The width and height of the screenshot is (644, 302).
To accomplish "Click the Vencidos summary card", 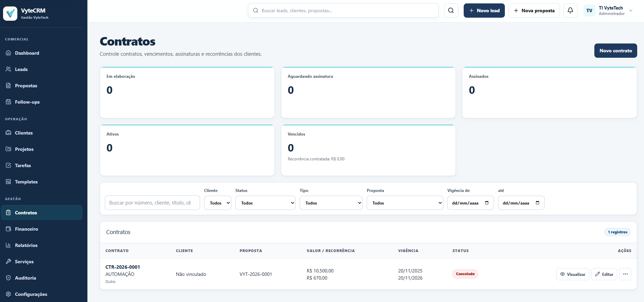I will click(x=368, y=150).
